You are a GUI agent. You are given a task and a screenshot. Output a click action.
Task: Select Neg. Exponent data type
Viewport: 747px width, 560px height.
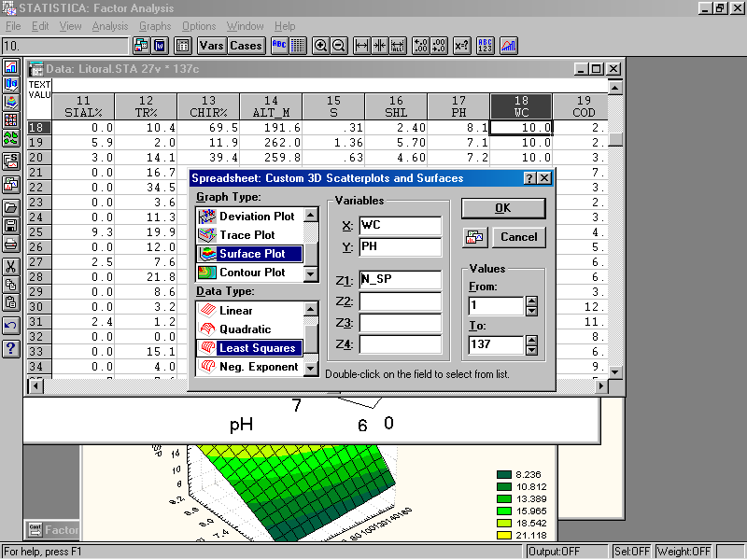(249, 367)
